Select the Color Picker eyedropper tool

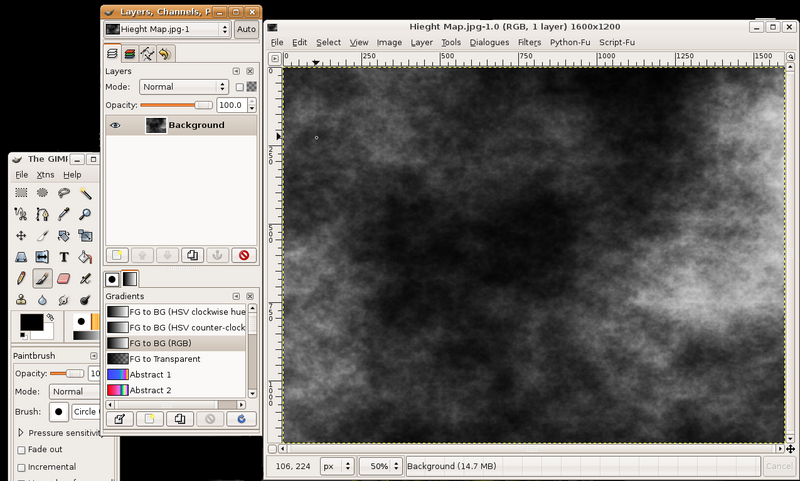click(64, 214)
